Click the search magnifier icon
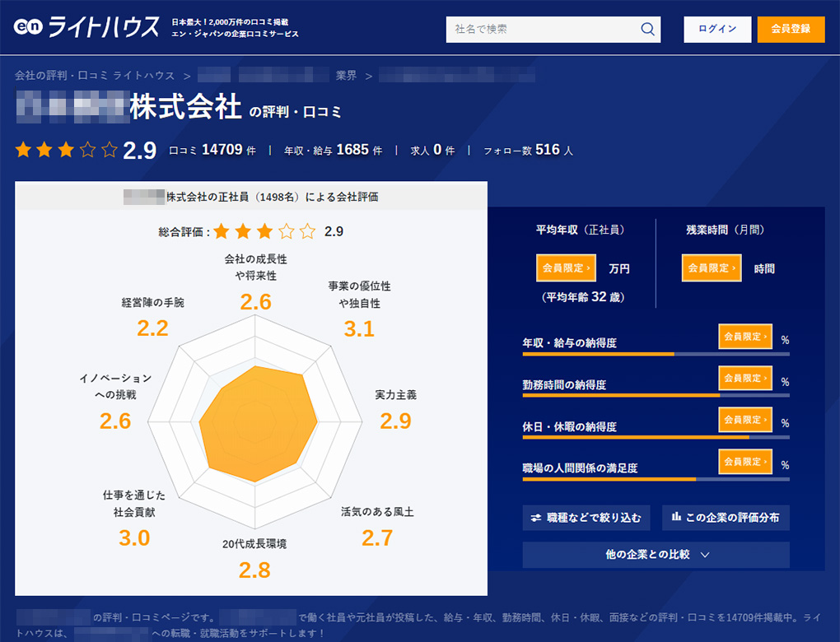The height and width of the screenshot is (642, 840). click(647, 30)
